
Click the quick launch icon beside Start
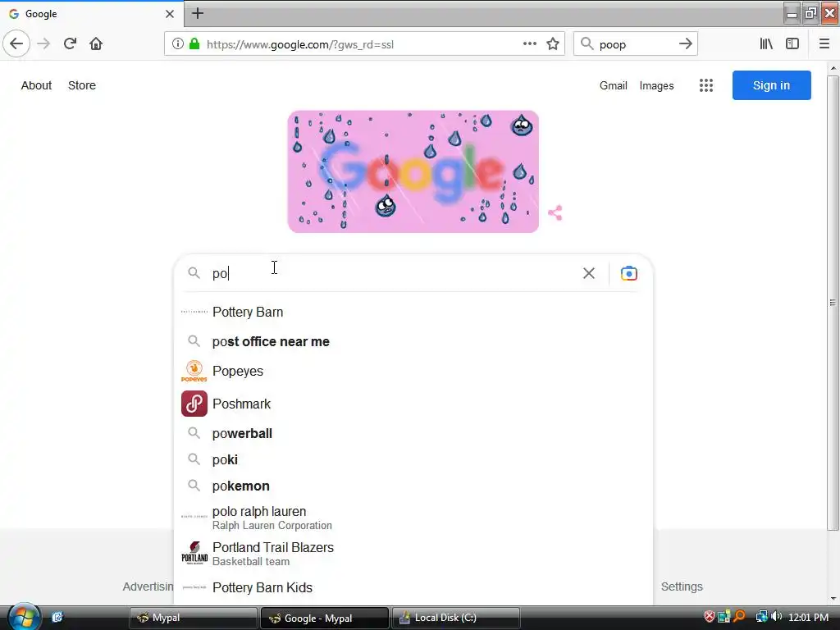click(x=57, y=617)
